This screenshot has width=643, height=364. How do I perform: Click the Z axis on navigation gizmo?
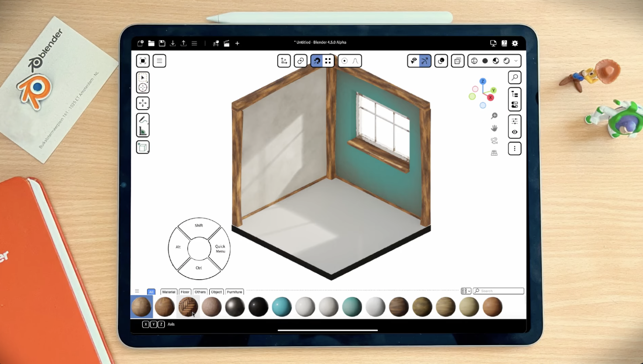(483, 81)
